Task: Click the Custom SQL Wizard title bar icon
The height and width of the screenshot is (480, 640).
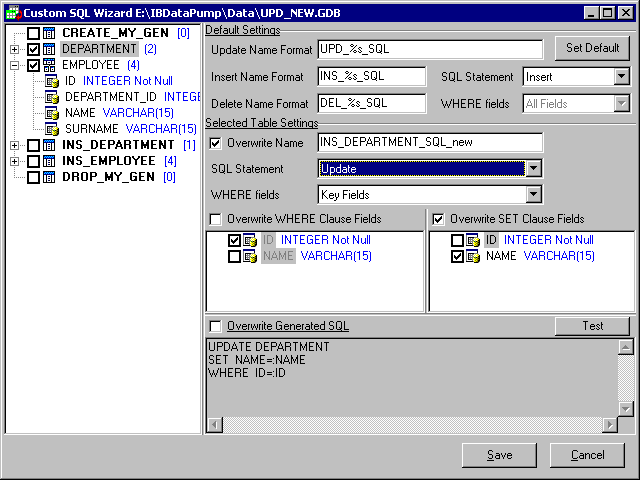Action: (13, 13)
